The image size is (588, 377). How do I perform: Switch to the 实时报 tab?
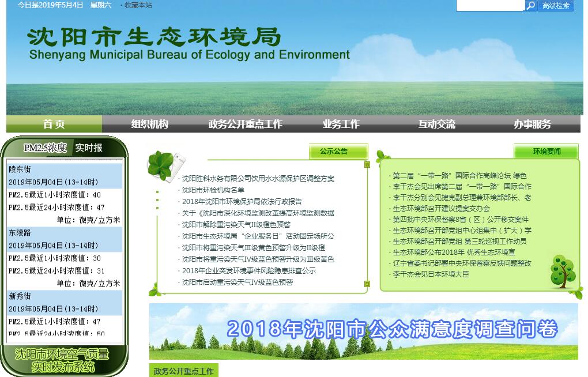coord(89,148)
